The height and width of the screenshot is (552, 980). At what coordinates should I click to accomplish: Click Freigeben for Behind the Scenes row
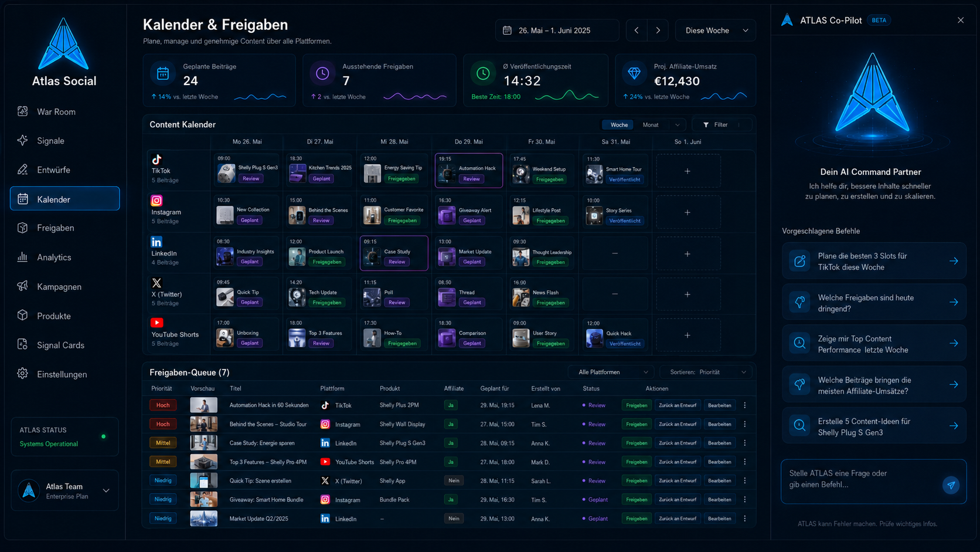coord(637,424)
